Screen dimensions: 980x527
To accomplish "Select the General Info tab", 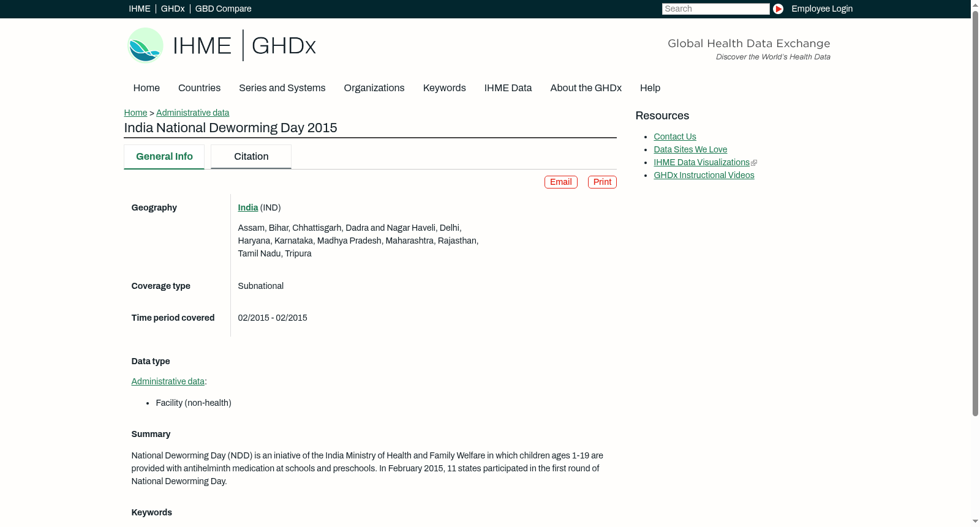I will coord(164,157).
